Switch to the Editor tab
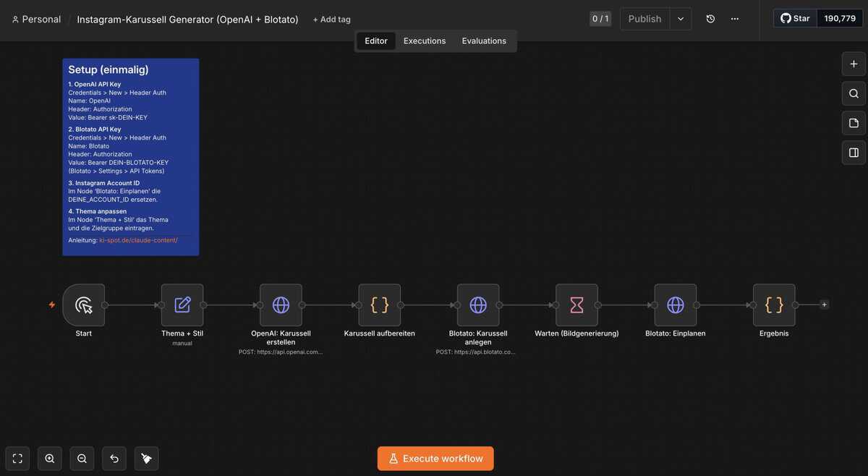 point(376,41)
